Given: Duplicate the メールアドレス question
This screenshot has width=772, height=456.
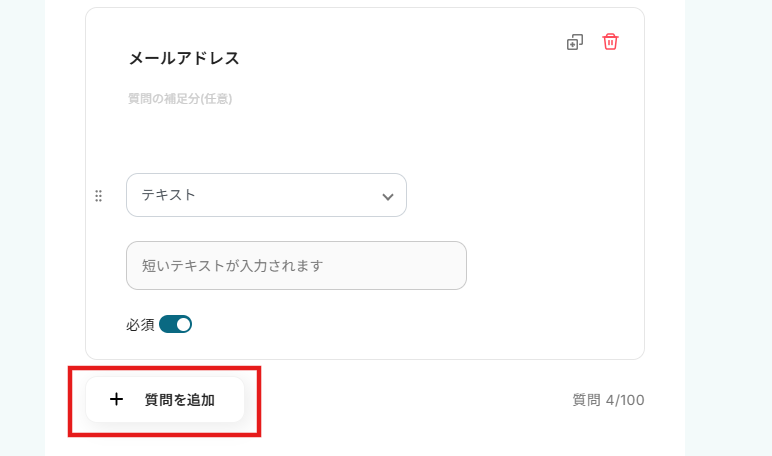Looking at the screenshot, I should tap(574, 42).
